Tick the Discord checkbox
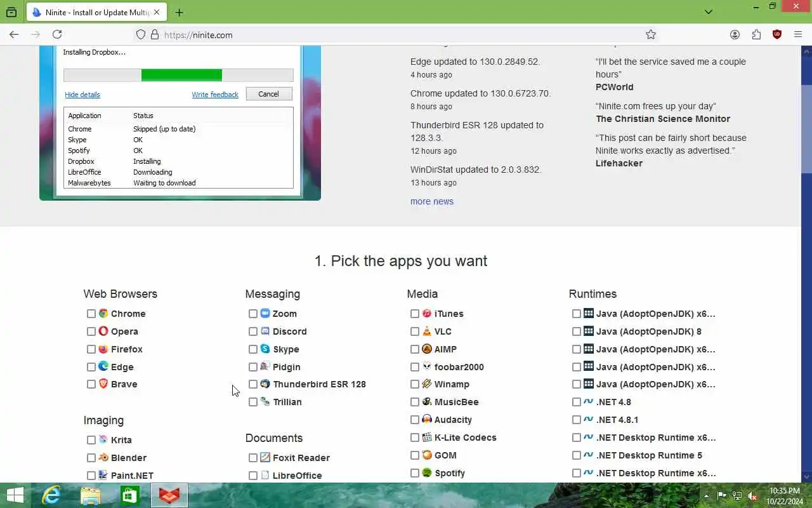The image size is (812, 508). (253, 331)
